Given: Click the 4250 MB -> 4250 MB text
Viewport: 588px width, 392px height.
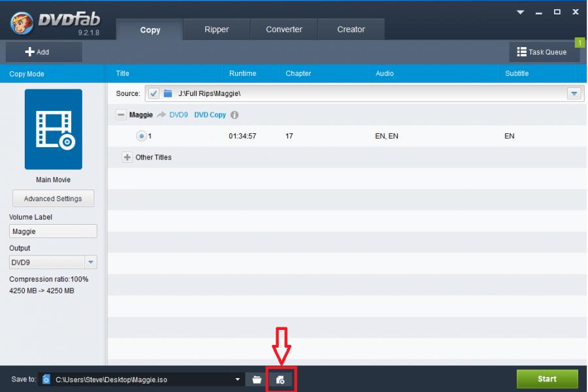Looking at the screenshot, I should pyautogui.click(x=42, y=291).
